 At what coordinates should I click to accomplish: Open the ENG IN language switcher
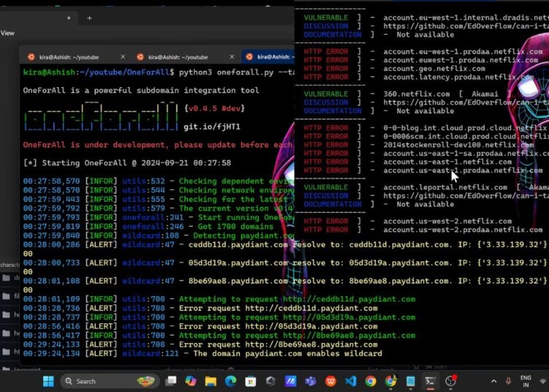[526, 381]
